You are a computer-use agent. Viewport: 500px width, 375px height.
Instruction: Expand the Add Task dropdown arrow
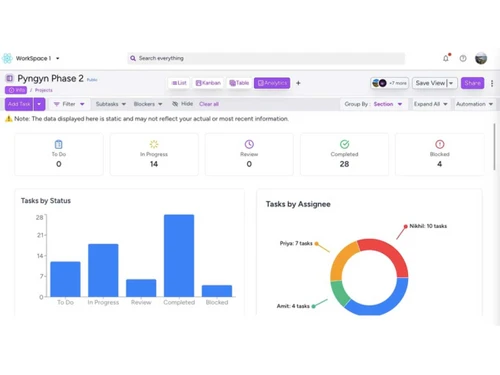click(39, 104)
